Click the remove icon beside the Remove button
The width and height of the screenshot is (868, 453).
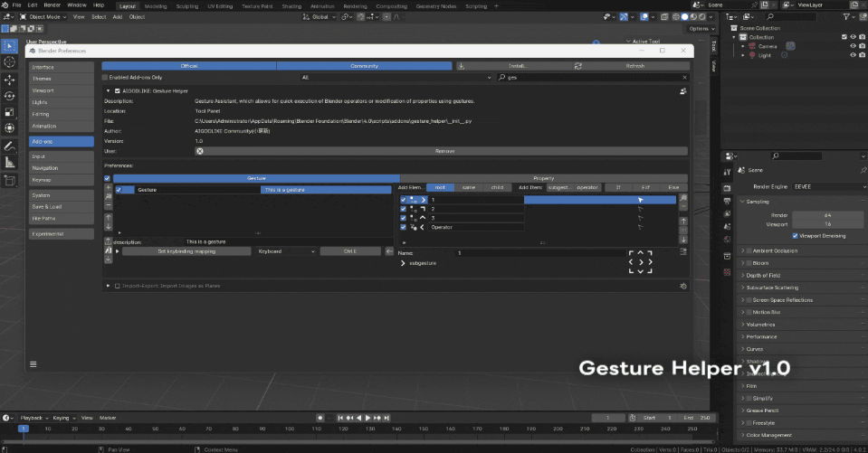pyautogui.click(x=200, y=151)
